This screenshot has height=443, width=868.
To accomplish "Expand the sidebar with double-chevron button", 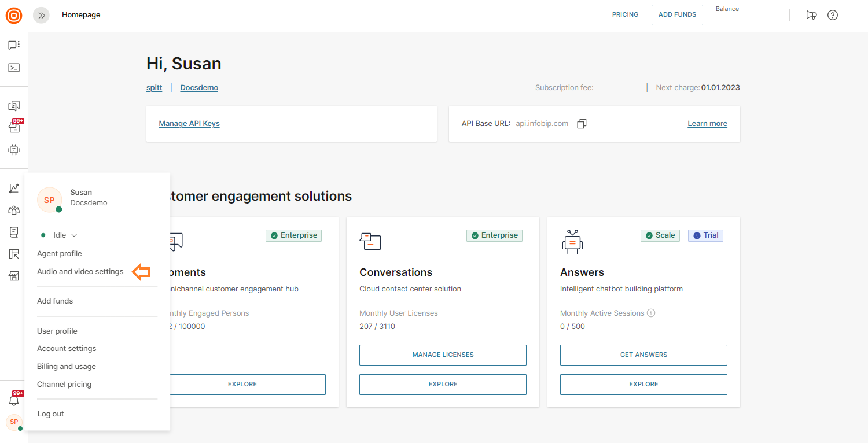I will (41, 16).
